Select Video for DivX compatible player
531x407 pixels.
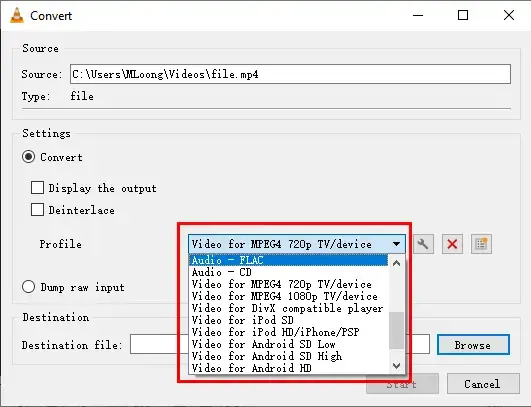tap(288, 308)
